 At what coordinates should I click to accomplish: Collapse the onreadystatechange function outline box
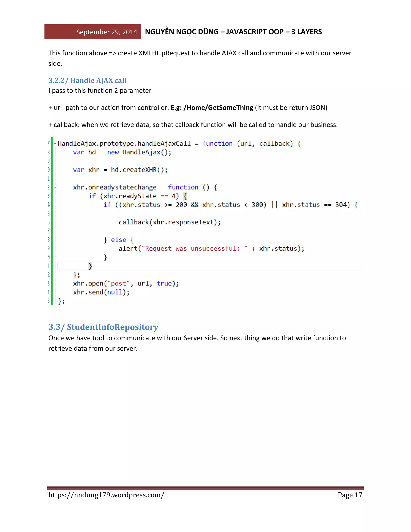click(x=55, y=187)
